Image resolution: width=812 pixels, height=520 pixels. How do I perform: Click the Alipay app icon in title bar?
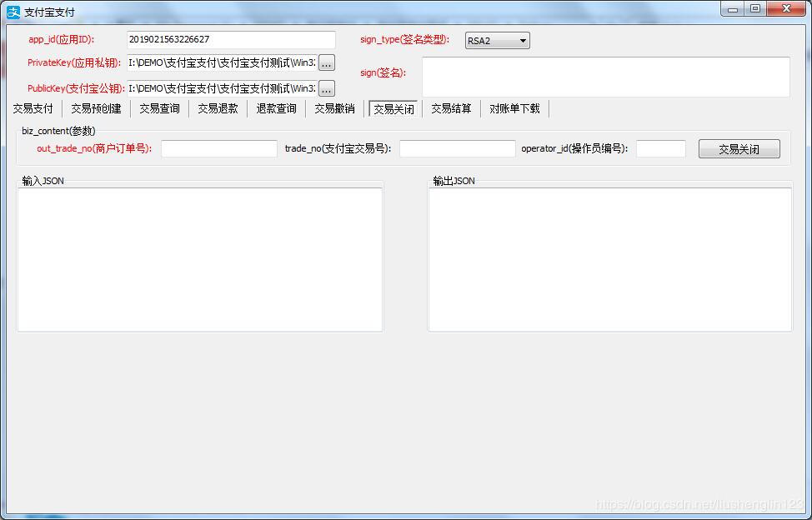13,12
